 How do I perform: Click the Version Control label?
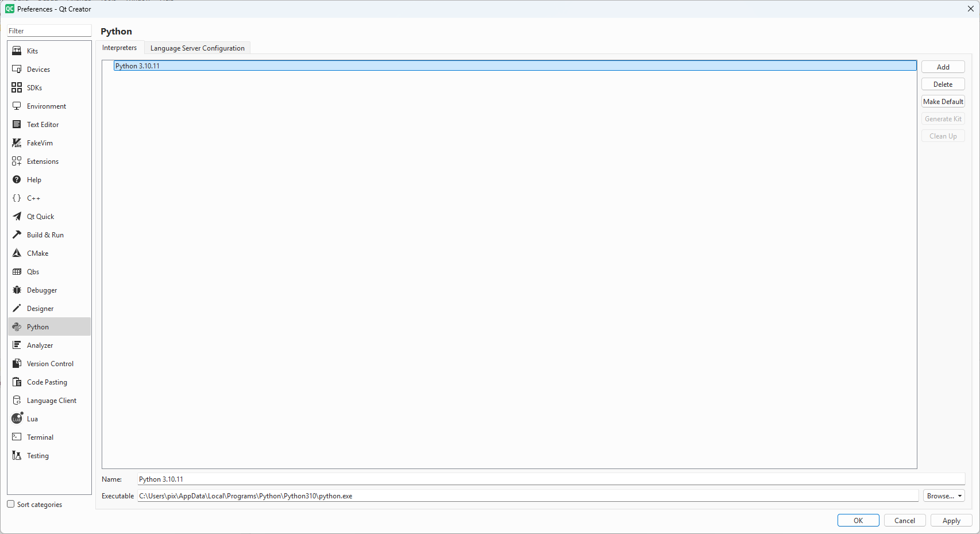point(50,364)
